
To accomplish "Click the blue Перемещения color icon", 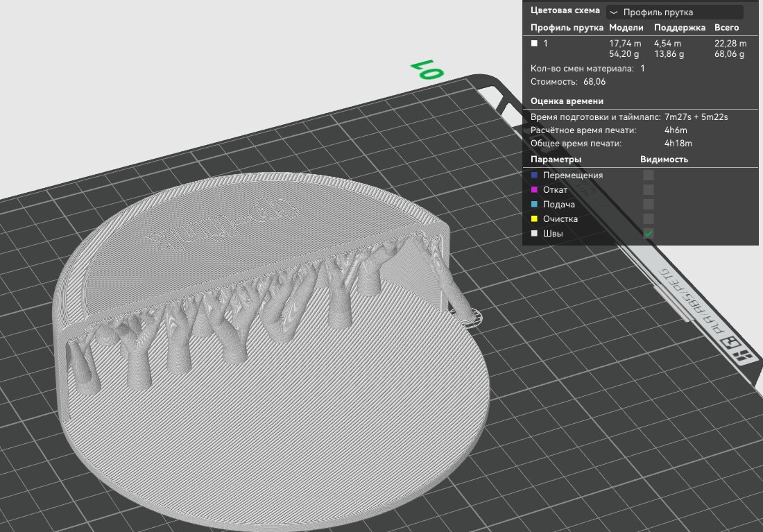I will pos(534,175).
